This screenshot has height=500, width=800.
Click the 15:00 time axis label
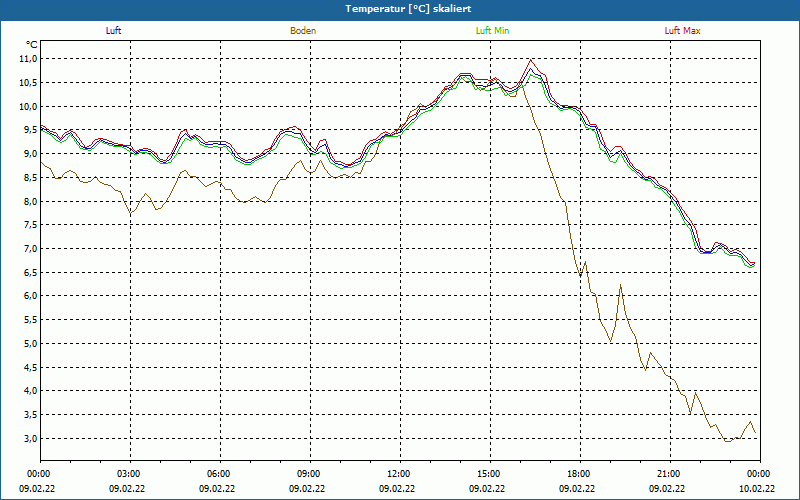(x=490, y=474)
